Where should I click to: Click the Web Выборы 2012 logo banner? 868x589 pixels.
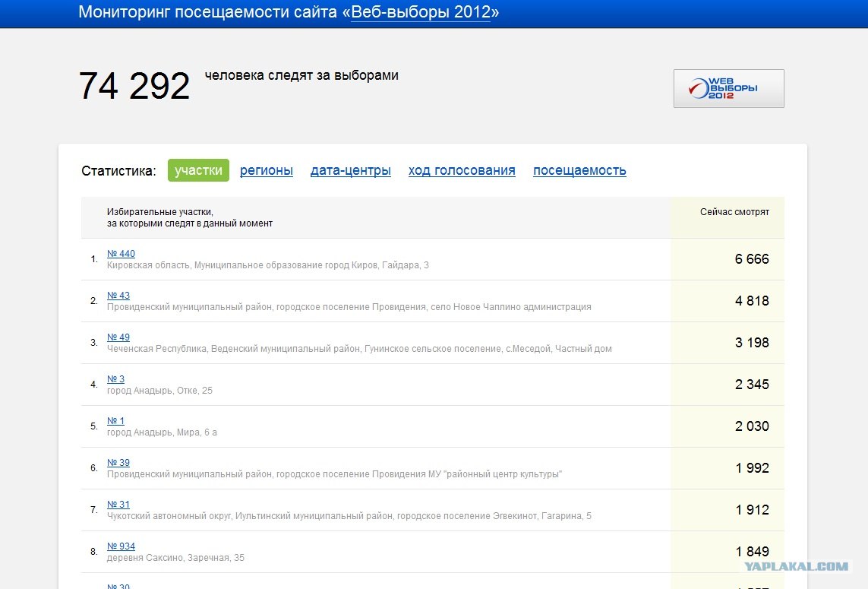pyautogui.click(x=728, y=89)
